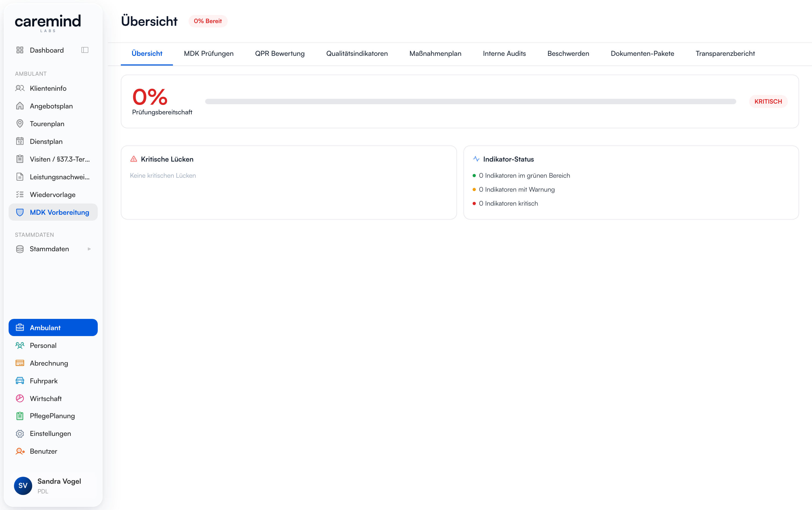Select the Ambulant module button
This screenshot has width=812, height=510.
click(53, 328)
